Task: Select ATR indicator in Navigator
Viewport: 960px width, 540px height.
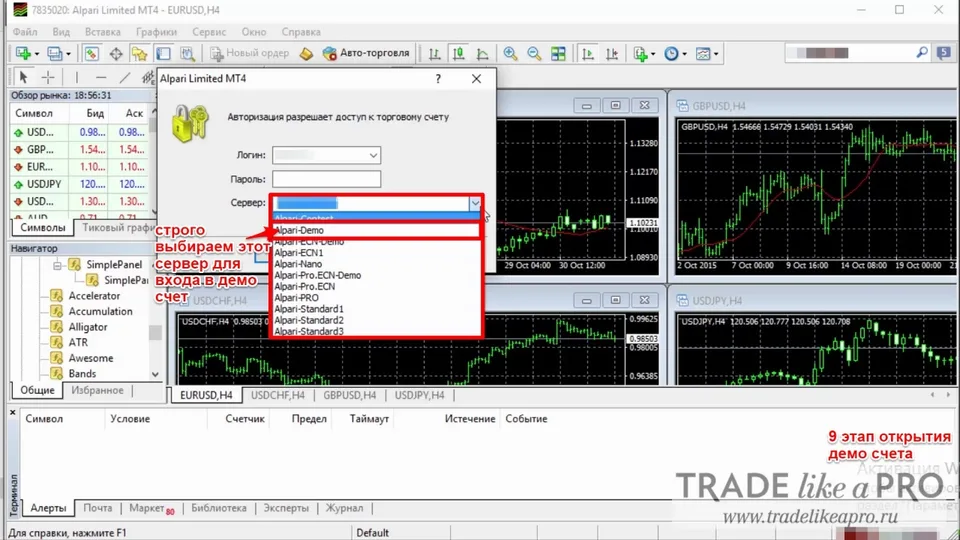Action: (78, 342)
